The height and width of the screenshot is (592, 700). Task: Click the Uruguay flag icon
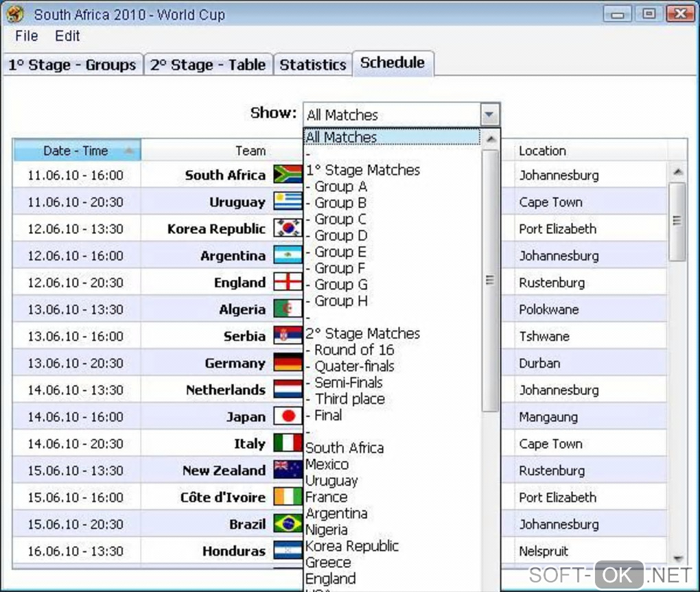[x=288, y=202]
